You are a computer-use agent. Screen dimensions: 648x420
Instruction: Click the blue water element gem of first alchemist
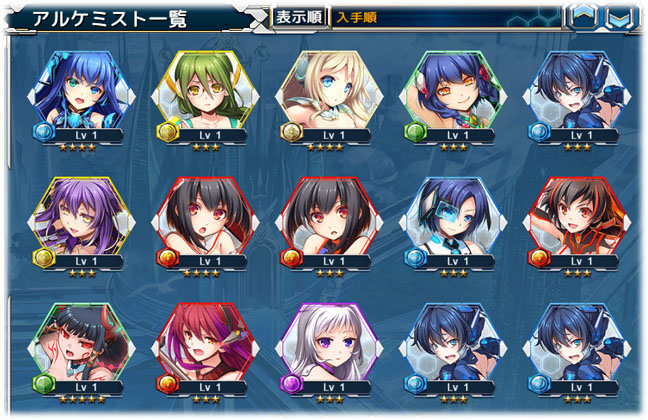pyautogui.click(x=44, y=132)
